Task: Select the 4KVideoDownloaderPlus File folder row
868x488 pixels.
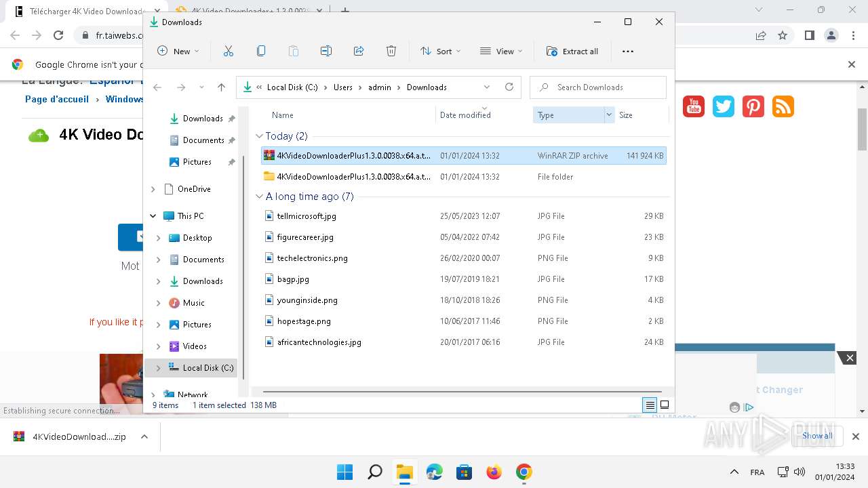Action: point(463,177)
